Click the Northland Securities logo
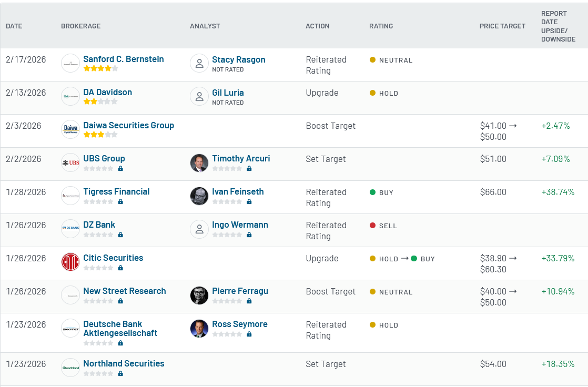Viewport: 588px width, 387px height. 70,368
